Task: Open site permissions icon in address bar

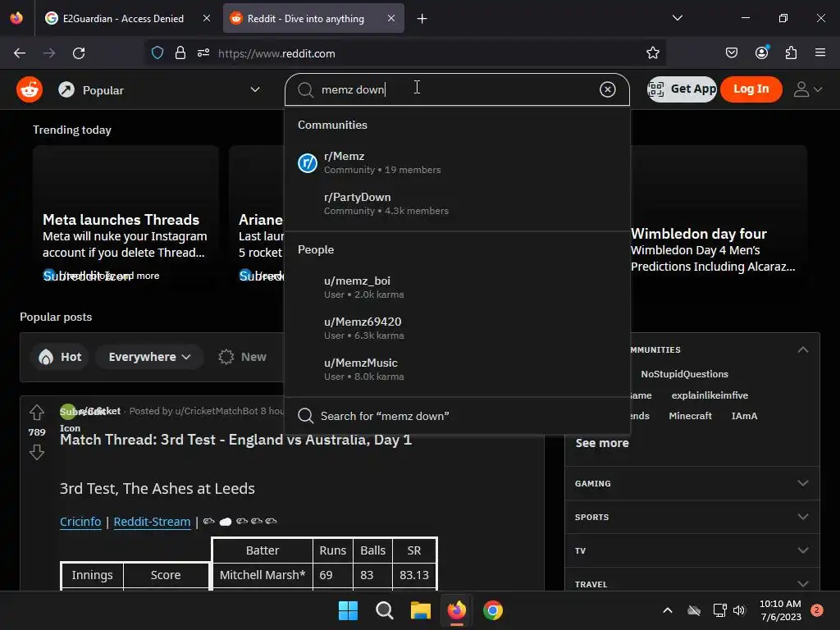Action: 203,52
